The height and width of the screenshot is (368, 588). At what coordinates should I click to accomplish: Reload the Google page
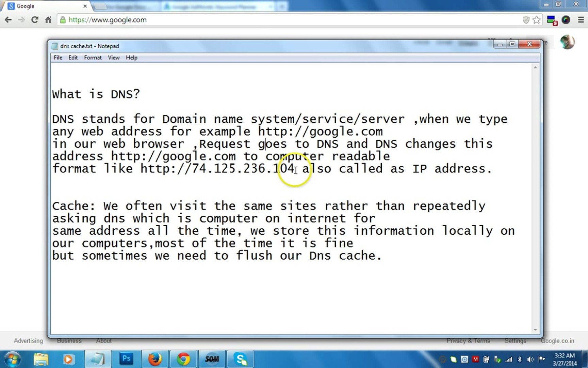35,20
